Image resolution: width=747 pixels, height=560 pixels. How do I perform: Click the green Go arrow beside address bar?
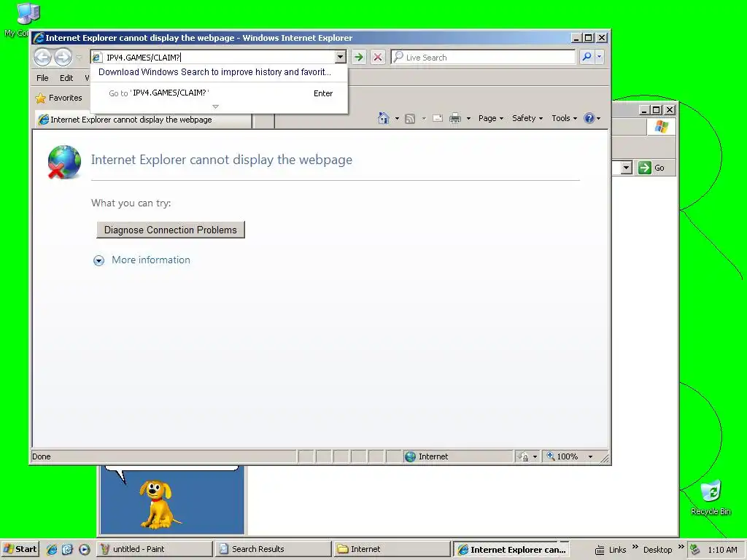(359, 57)
